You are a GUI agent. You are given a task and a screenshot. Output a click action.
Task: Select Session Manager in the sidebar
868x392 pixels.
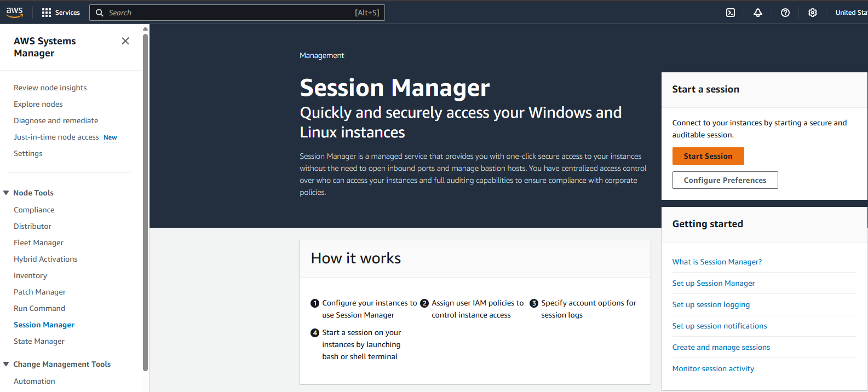(x=44, y=325)
